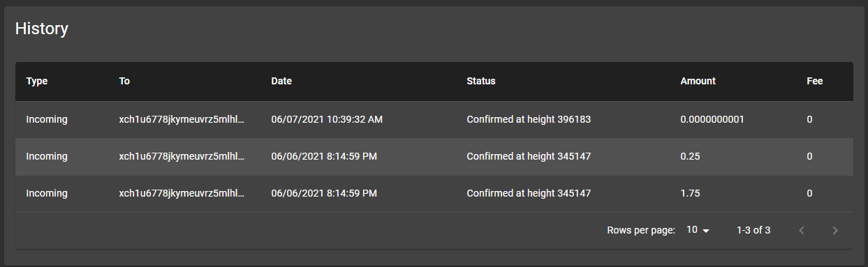Select the 0.0000000001 amount transaction row
Image resolution: width=868 pixels, height=267 pixels.
pos(434,120)
